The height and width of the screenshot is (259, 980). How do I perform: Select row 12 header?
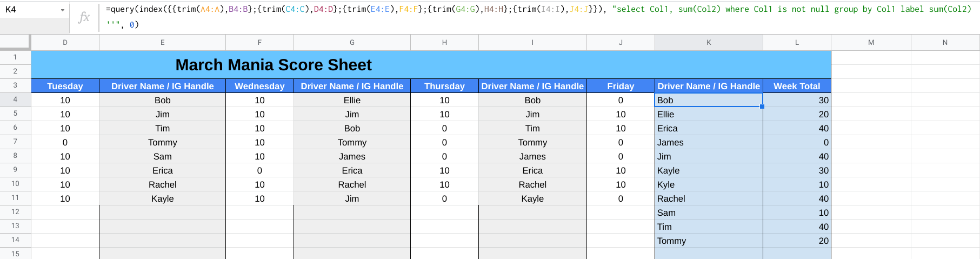click(x=15, y=212)
